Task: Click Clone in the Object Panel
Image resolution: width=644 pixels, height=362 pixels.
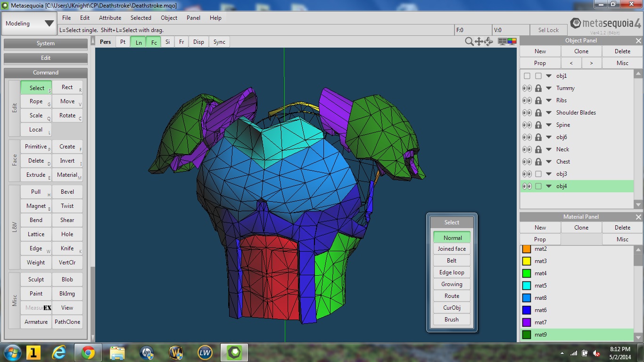Action: pos(581,51)
